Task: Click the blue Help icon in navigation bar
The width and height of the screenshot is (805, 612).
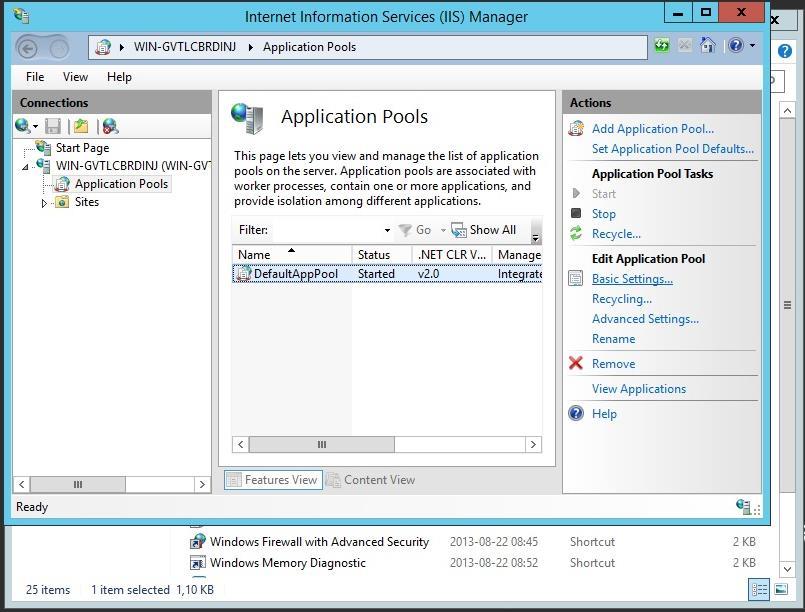Action: (x=736, y=46)
